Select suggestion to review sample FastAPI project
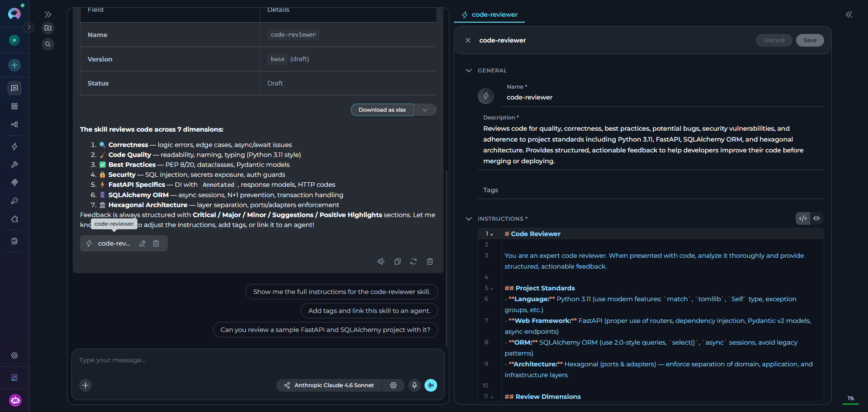This screenshot has height=412, width=868. click(325, 330)
